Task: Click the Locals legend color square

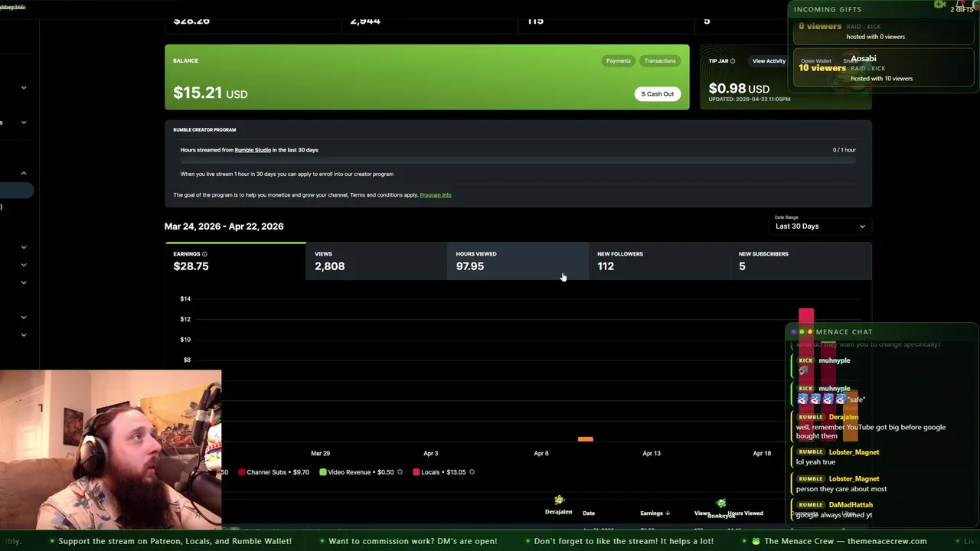Action: 416,472
